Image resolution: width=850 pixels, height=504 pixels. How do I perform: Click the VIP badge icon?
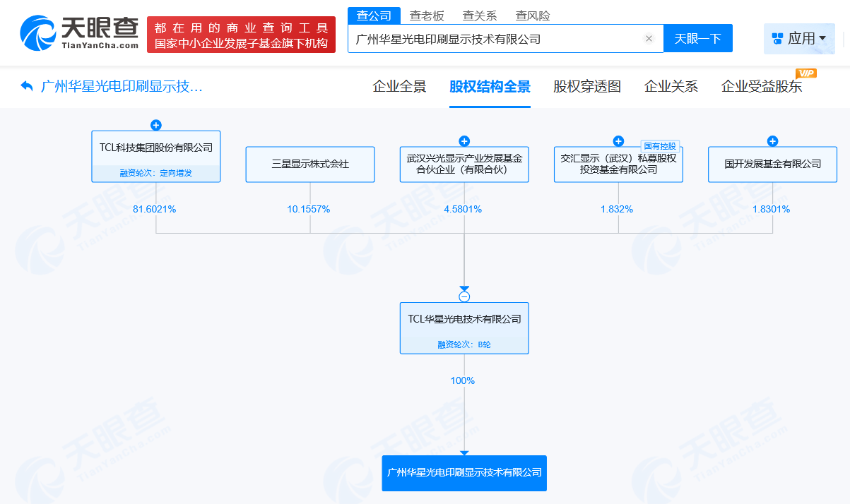[x=805, y=73]
